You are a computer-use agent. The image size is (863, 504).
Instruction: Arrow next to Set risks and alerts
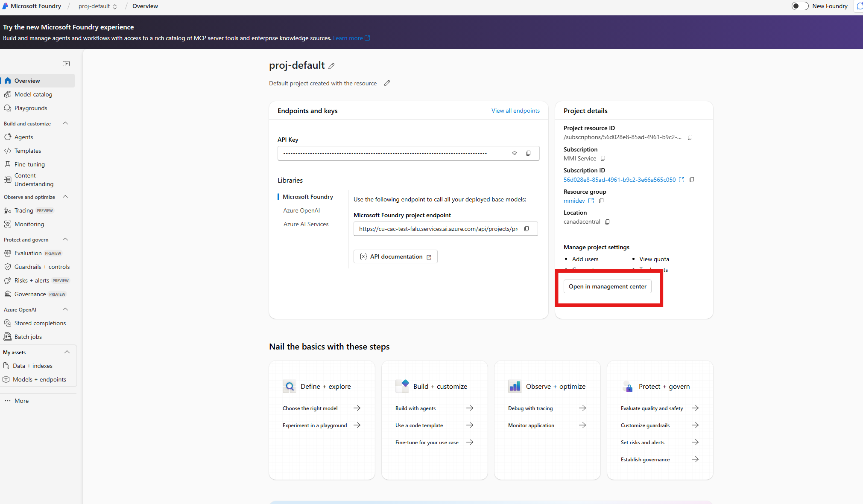695,442
